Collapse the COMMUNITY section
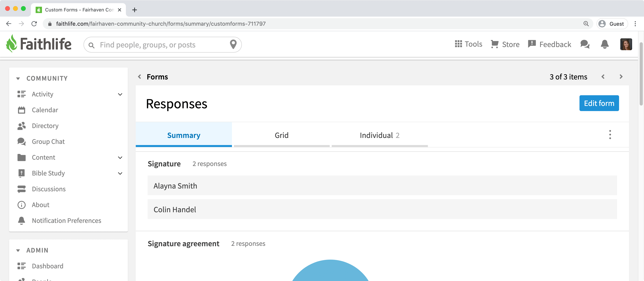This screenshot has width=644, height=281. click(x=18, y=78)
